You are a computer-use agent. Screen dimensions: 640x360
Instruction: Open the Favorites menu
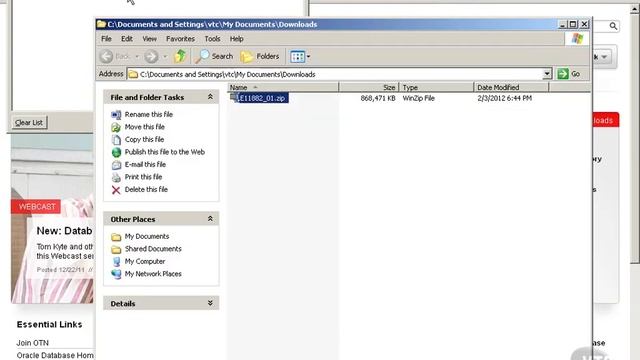tap(180, 39)
